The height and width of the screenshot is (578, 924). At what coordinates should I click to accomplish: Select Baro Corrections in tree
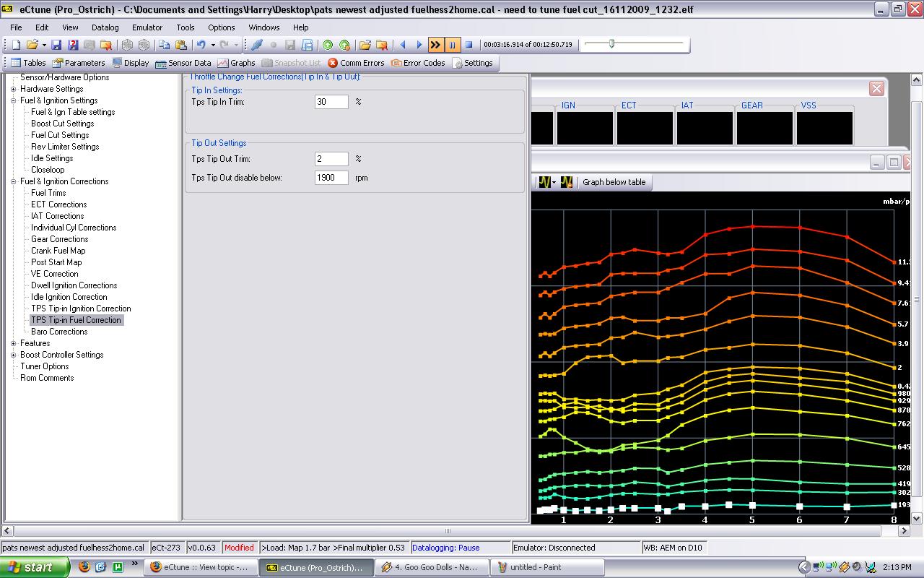59,332
